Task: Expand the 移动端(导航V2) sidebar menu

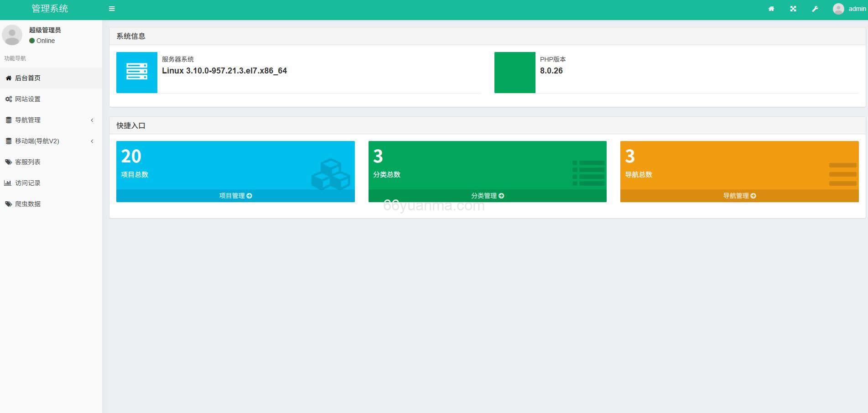Action: (x=37, y=141)
